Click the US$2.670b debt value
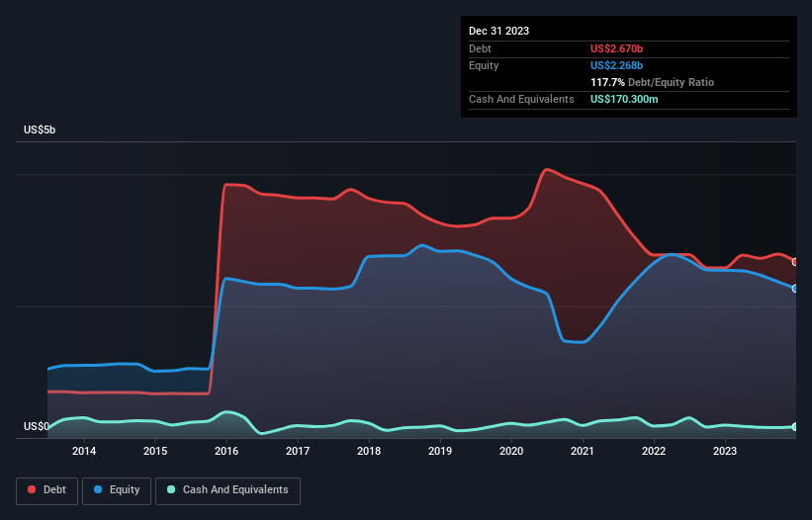Screen dimensions: 812x520 click(x=616, y=48)
